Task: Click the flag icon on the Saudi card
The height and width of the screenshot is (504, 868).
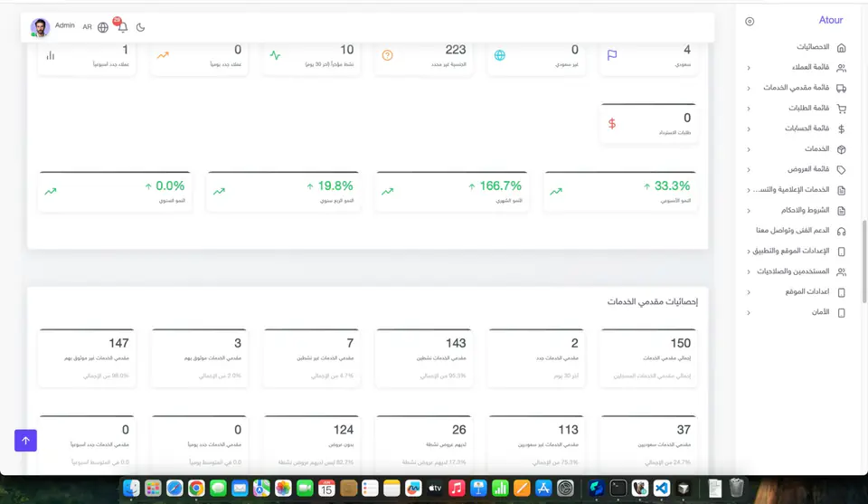Action: (x=612, y=55)
